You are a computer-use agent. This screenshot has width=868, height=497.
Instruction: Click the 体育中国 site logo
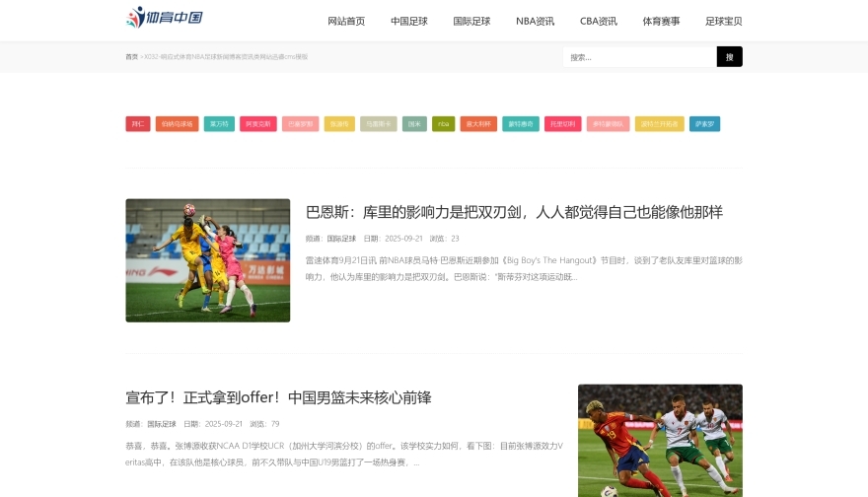(x=165, y=18)
